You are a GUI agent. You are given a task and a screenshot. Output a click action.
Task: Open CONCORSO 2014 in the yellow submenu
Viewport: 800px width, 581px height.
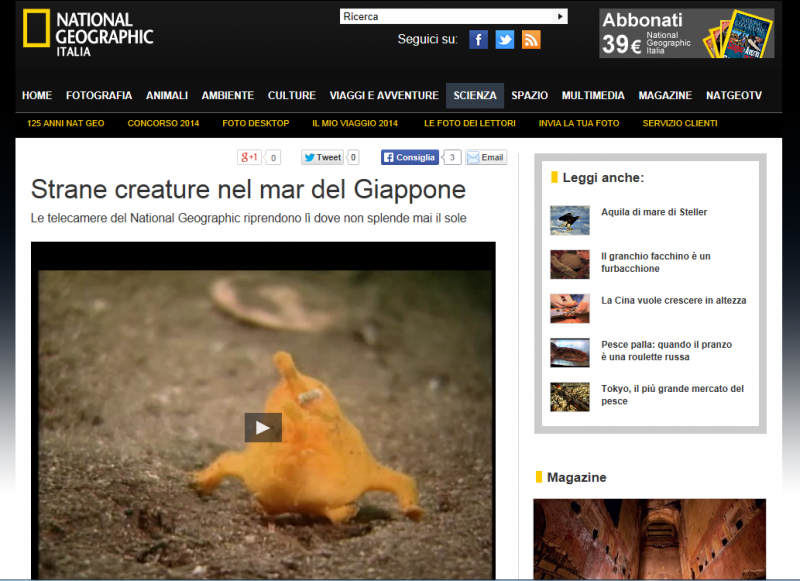point(163,123)
